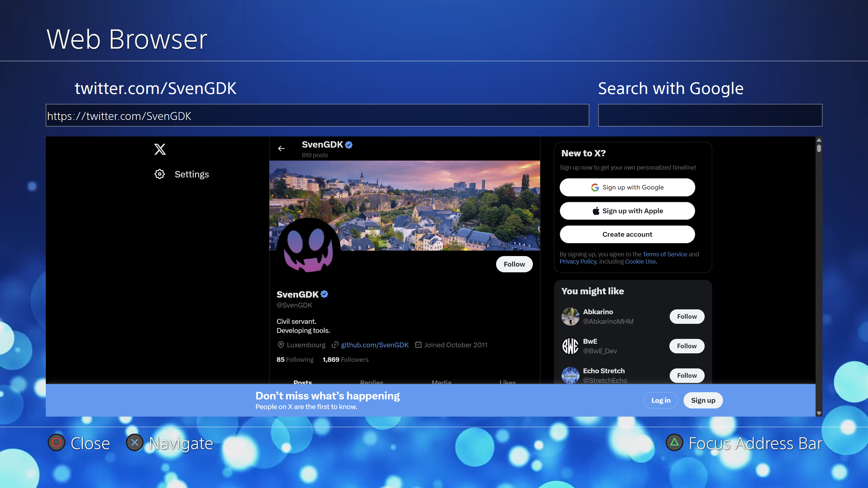The width and height of the screenshot is (868, 488).
Task: Click Sign up on bottom banner
Action: (703, 400)
